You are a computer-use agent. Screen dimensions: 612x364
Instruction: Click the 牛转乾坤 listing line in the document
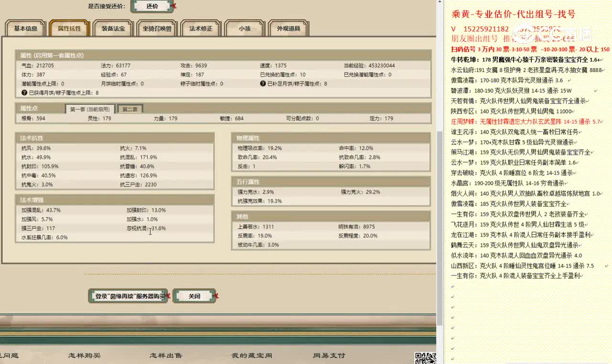point(526,60)
